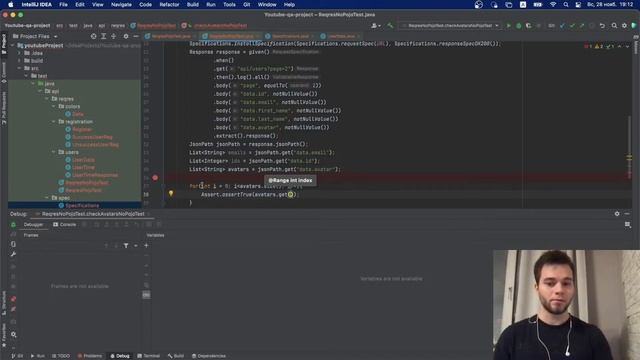Viewport: 640px width, 360px height.
Task: Click the Project vertical tool tab
Action: (x=4, y=44)
